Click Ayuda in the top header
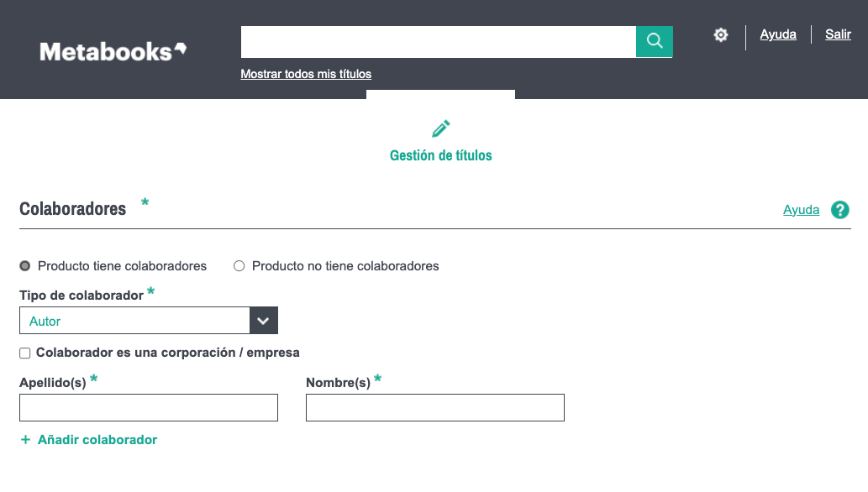Screen dimensions: 868x492 778,34
